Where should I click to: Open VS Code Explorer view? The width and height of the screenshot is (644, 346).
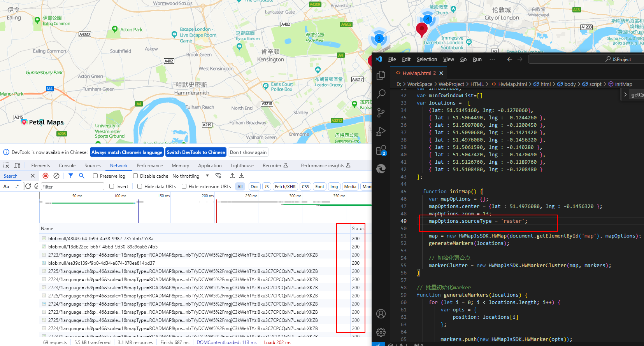click(381, 75)
